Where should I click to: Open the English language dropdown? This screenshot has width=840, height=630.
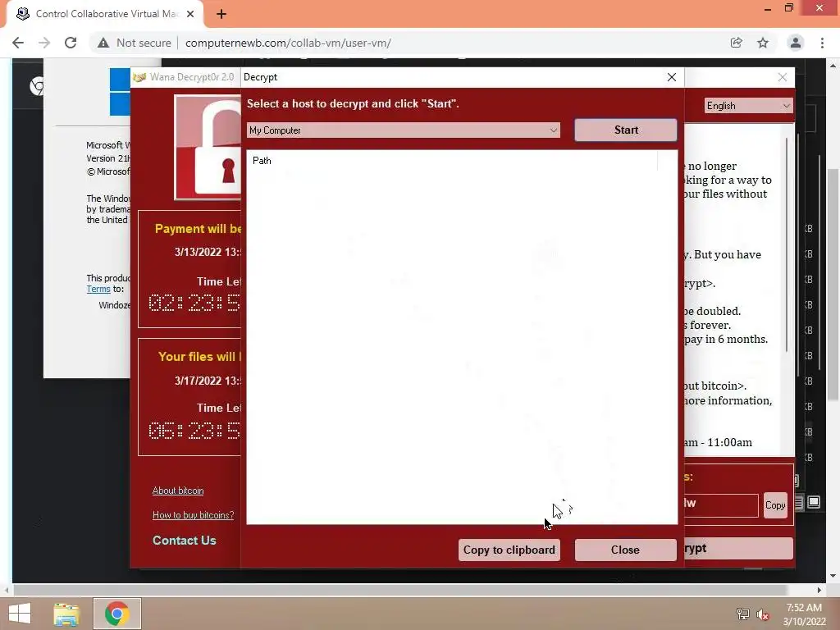[x=748, y=106]
